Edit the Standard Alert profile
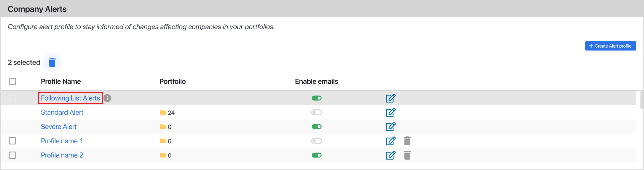The width and height of the screenshot is (644, 170). tap(390, 112)
